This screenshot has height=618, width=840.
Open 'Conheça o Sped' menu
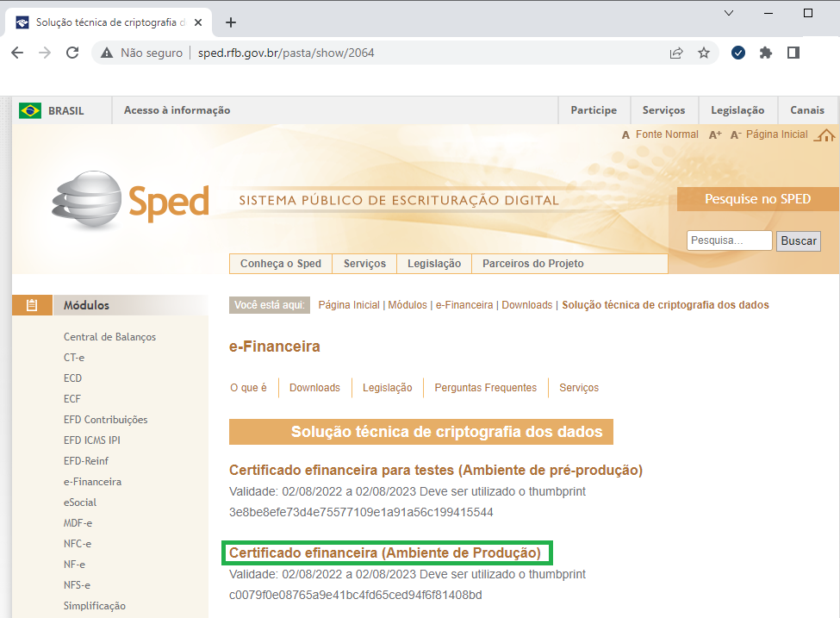pyautogui.click(x=281, y=264)
